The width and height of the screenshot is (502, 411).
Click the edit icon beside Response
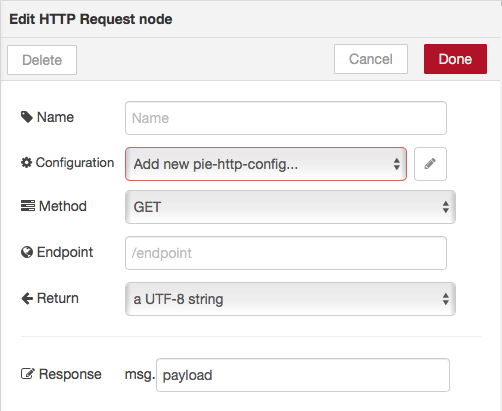pyautogui.click(x=28, y=374)
